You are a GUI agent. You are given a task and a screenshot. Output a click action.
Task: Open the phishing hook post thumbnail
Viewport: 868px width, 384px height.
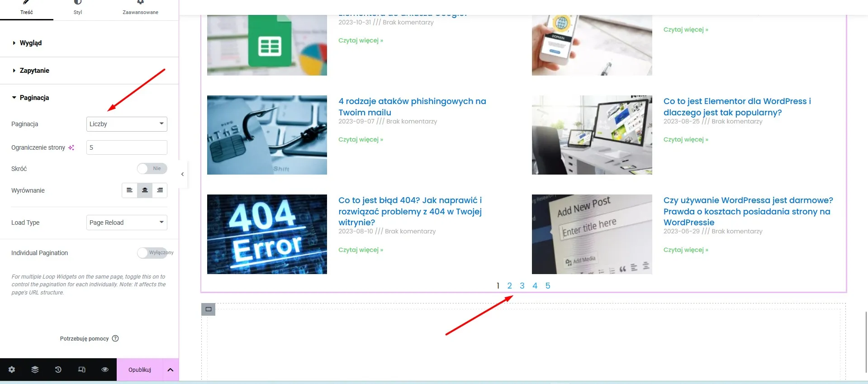pyautogui.click(x=267, y=135)
